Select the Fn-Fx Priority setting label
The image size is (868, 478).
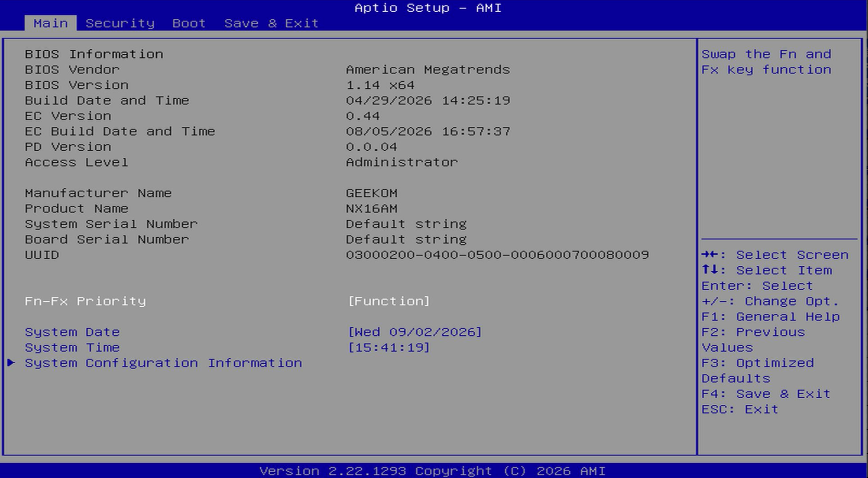[x=85, y=301]
